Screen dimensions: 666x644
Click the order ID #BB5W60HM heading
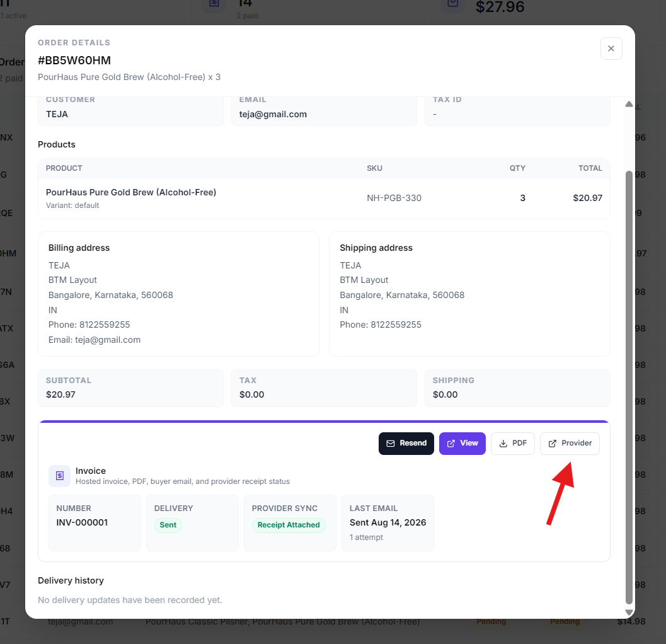tap(74, 60)
